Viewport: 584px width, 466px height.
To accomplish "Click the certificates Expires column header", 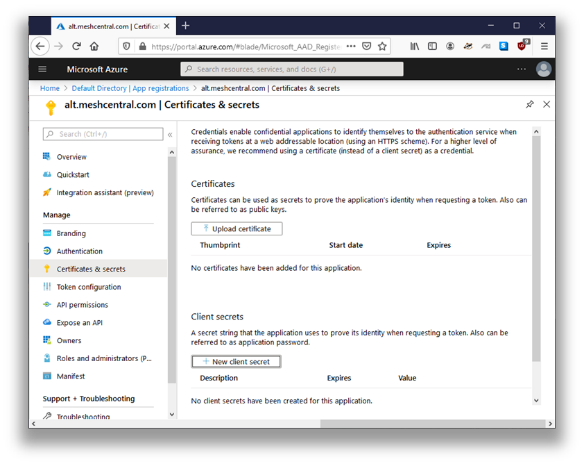I will pyautogui.click(x=438, y=245).
